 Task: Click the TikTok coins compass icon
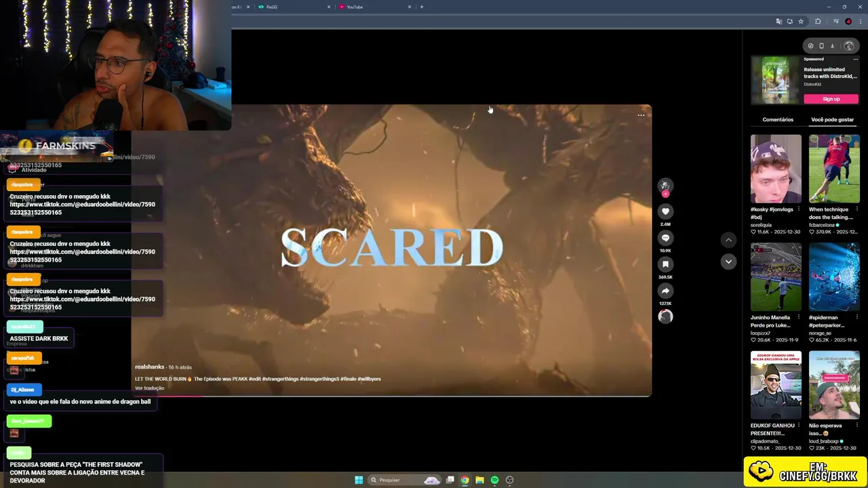(x=810, y=46)
